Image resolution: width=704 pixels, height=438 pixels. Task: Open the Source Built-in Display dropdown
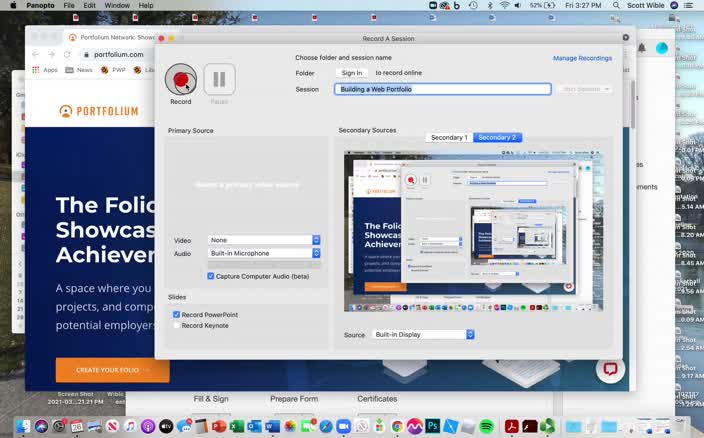[422, 334]
